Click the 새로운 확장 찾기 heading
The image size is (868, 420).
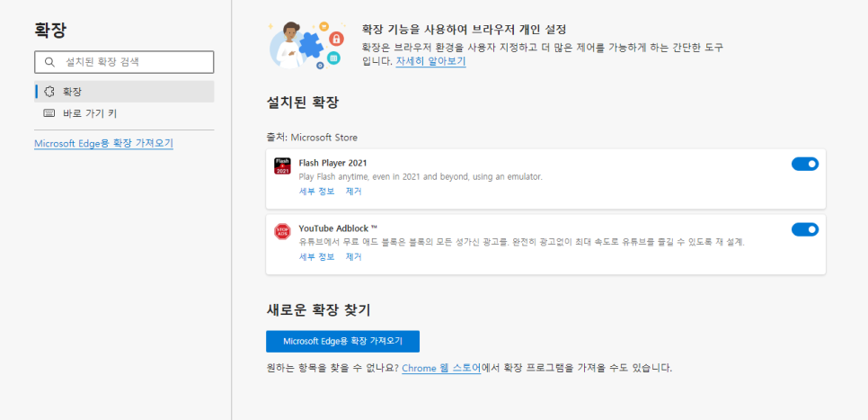tap(318, 310)
